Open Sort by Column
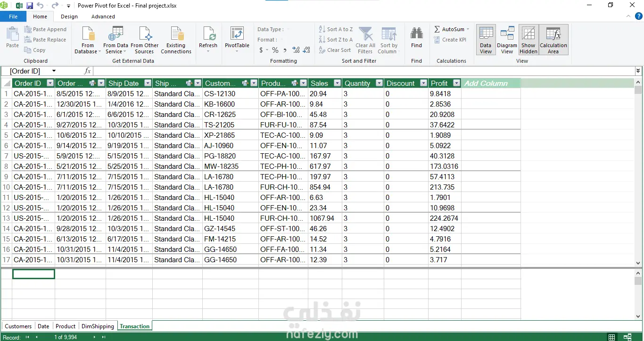Screen dimensions: 644x341 coord(388,40)
